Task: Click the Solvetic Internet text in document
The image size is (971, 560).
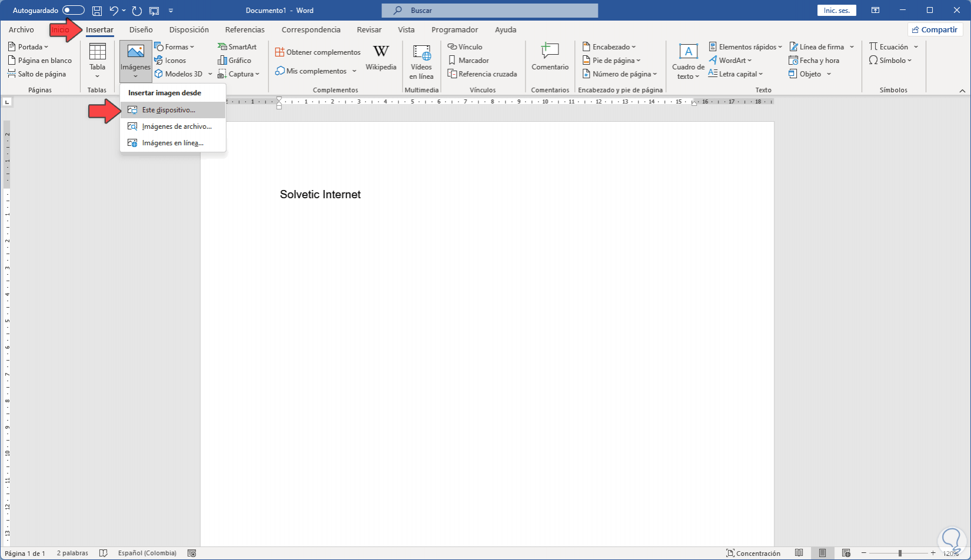Action: click(x=320, y=195)
